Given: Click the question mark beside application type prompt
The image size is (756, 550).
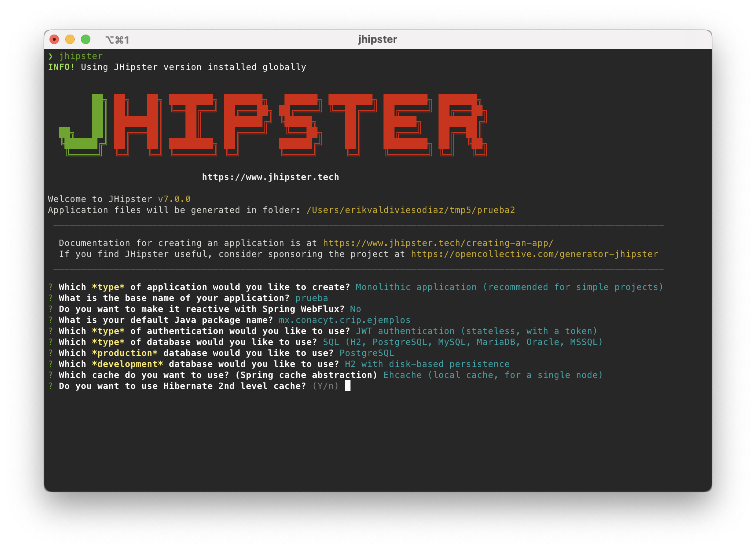Looking at the screenshot, I should pyautogui.click(x=51, y=287).
